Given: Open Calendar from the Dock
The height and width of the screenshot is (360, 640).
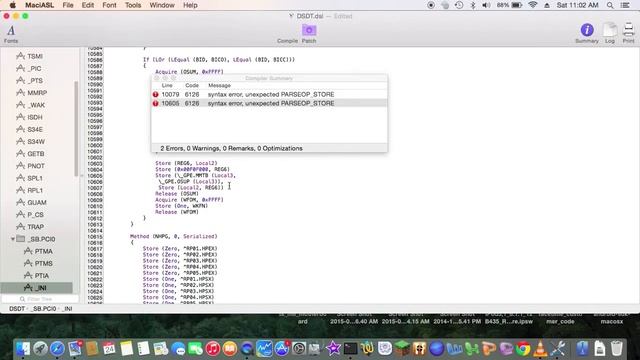Looking at the screenshot, I should 109,349.
